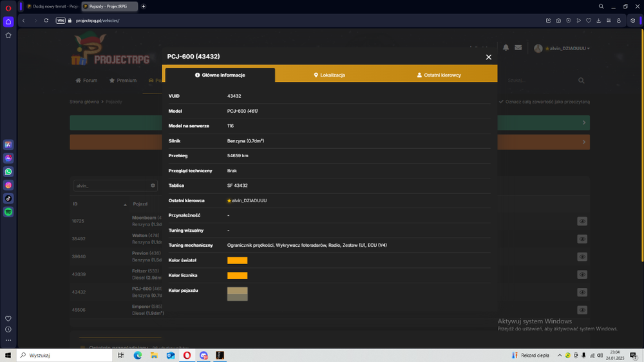Go back in browser history

24,21
